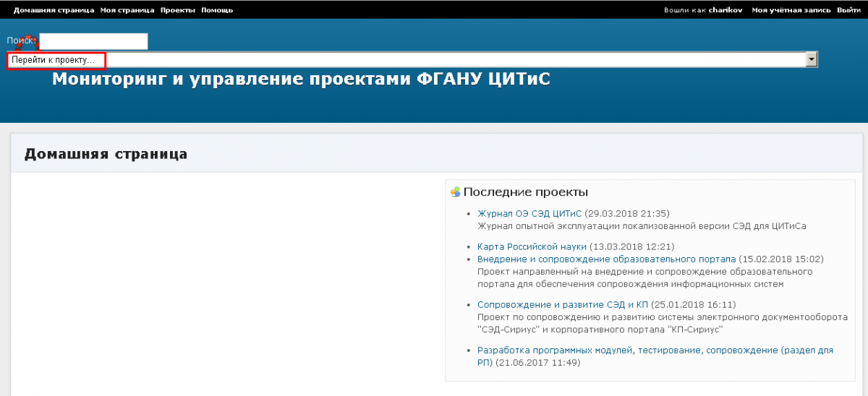The height and width of the screenshot is (396, 868).
Task: Click the Мониторинг и управление проектами header title
Action: pyautogui.click(x=301, y=79)
